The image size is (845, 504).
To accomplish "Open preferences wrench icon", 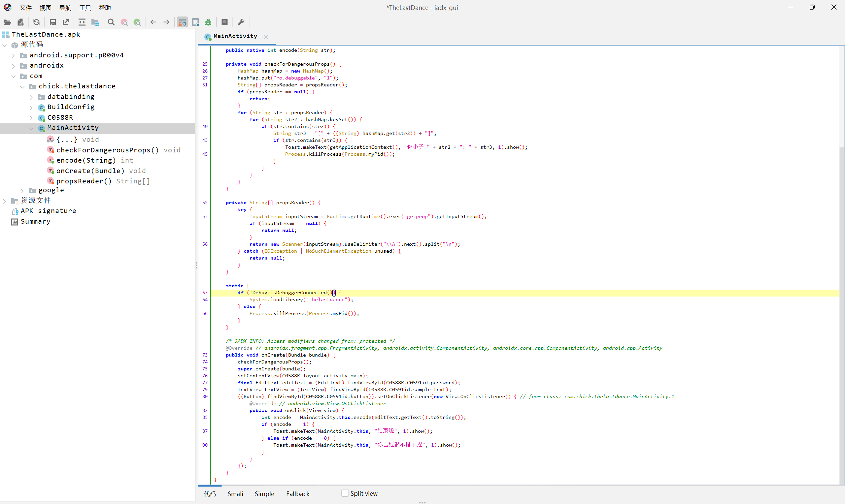I will tap(241, 22).
